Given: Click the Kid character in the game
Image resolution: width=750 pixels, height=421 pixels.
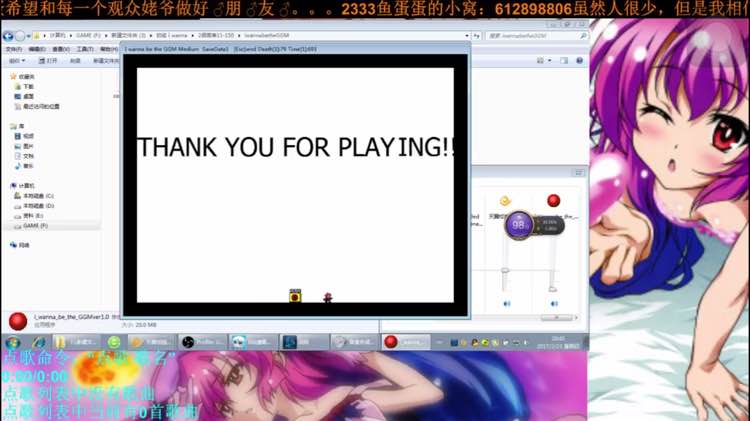Looking at the screenshot, I should (327, 298).
